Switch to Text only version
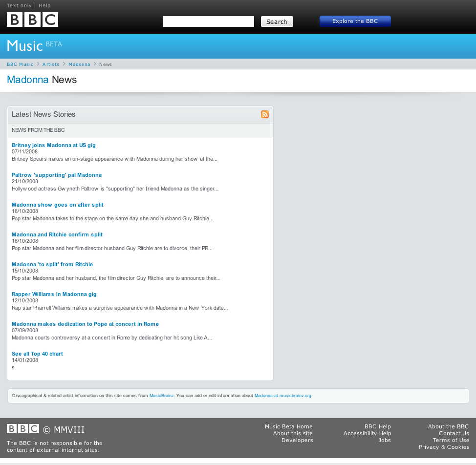Viewport: 476px width, 465px height. (x=19, y=5)
